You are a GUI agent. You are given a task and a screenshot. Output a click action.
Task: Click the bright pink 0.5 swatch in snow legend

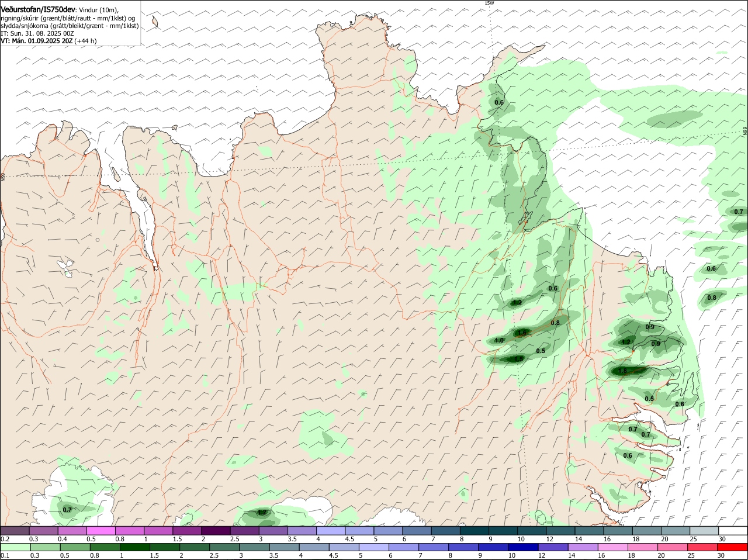tap(101, 531)
